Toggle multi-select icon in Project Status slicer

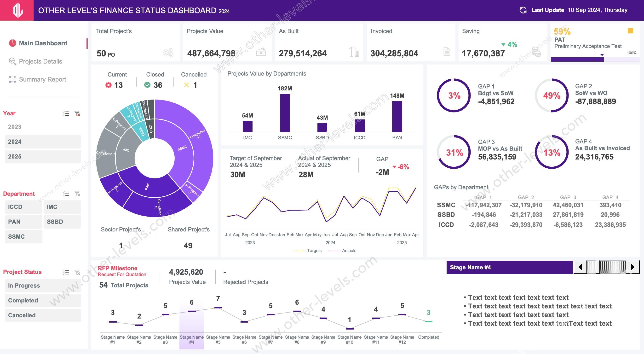click(66, 272)
